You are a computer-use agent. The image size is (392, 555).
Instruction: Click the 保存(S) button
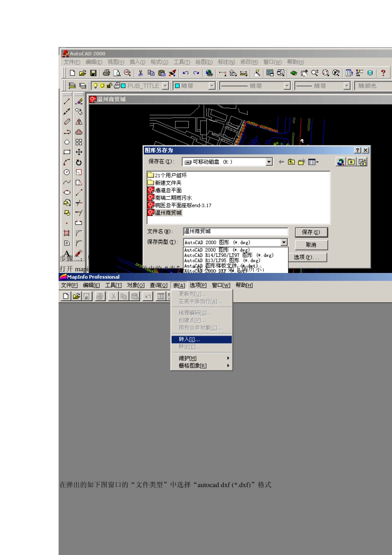[311, 232]
